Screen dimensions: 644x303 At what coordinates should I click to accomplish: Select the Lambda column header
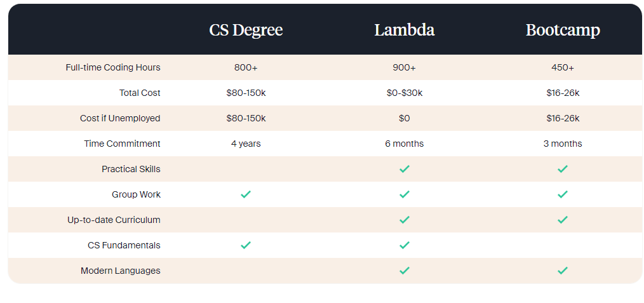(x=404, y=30)
